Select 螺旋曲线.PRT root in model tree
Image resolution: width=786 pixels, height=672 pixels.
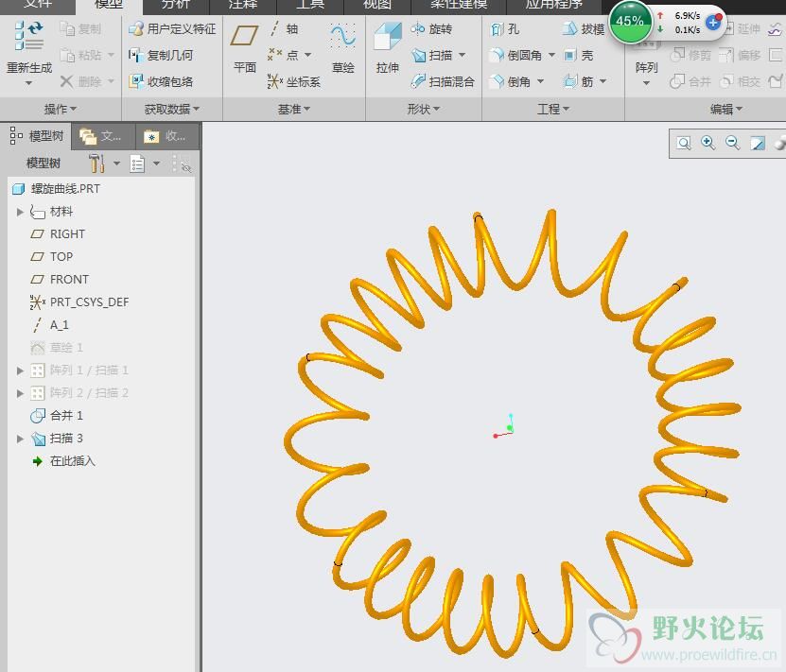56,189
